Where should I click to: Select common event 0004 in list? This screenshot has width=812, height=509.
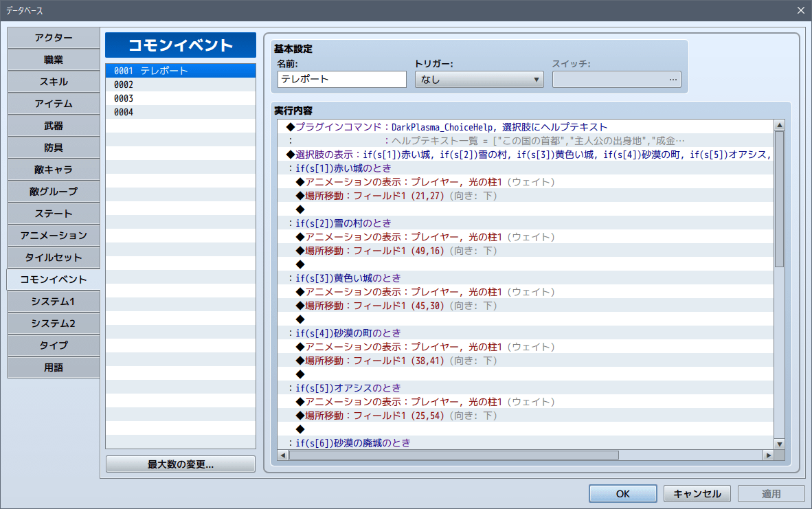[x=180, y=112]
